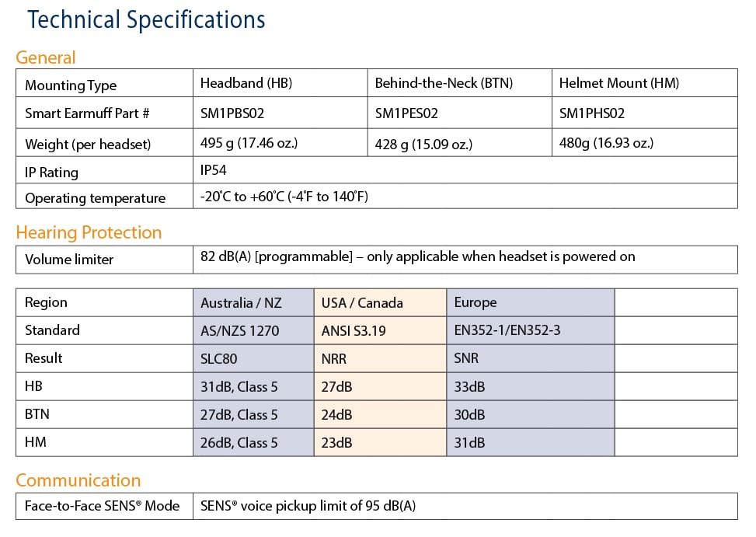
Task: Select the Australia / NZ region cell
Action: [x=253, y=303]
